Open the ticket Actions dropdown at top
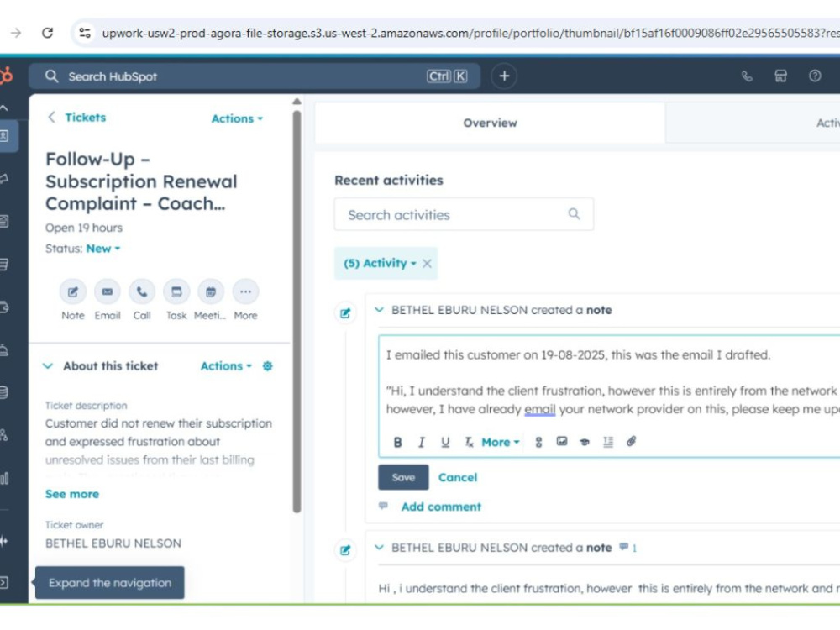This screenshot has width=840, height=630. point(237,118)
